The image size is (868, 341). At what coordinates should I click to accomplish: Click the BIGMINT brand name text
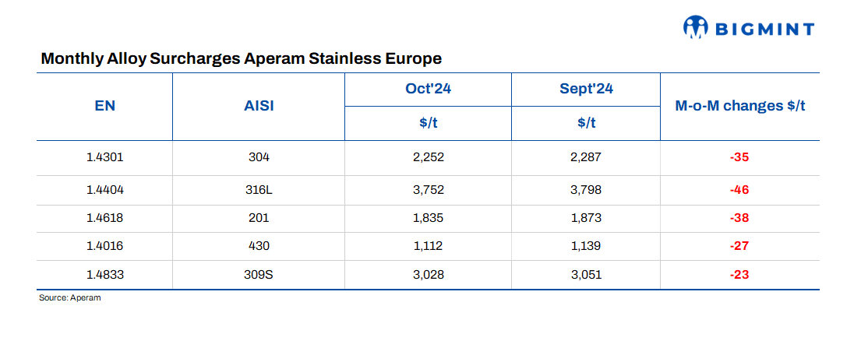[x=765, y=29]
